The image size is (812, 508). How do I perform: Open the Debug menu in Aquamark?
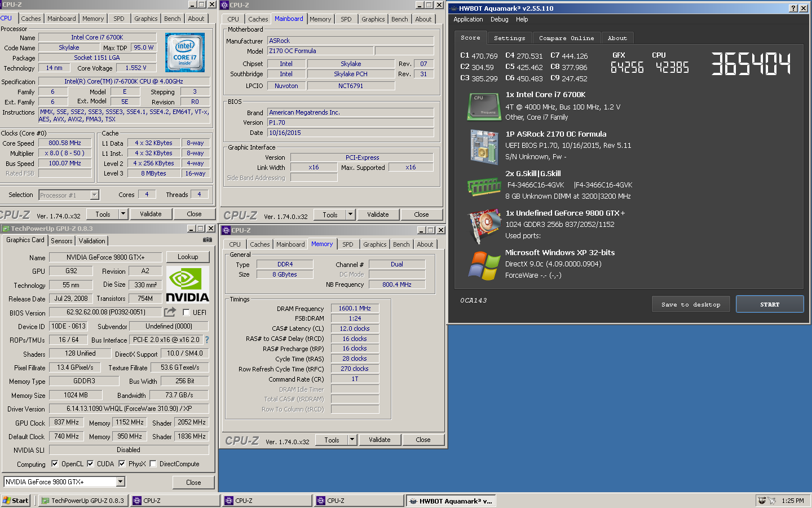coord(499,19)
